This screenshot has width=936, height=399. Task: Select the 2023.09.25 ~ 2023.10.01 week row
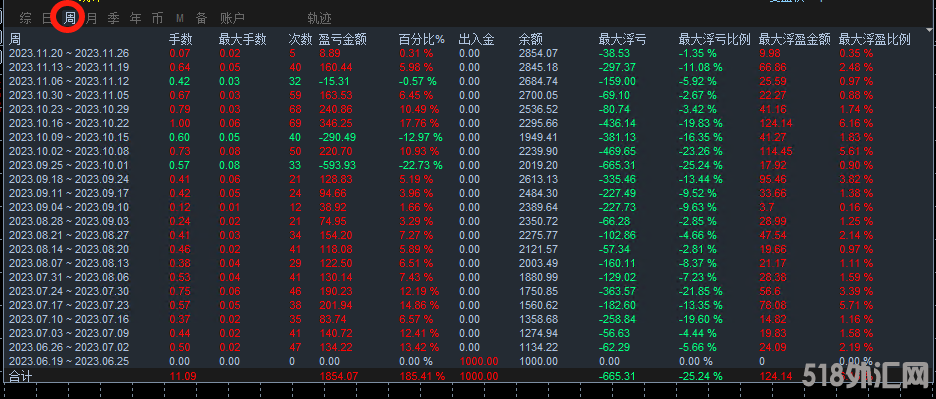(x=468, y=165)
